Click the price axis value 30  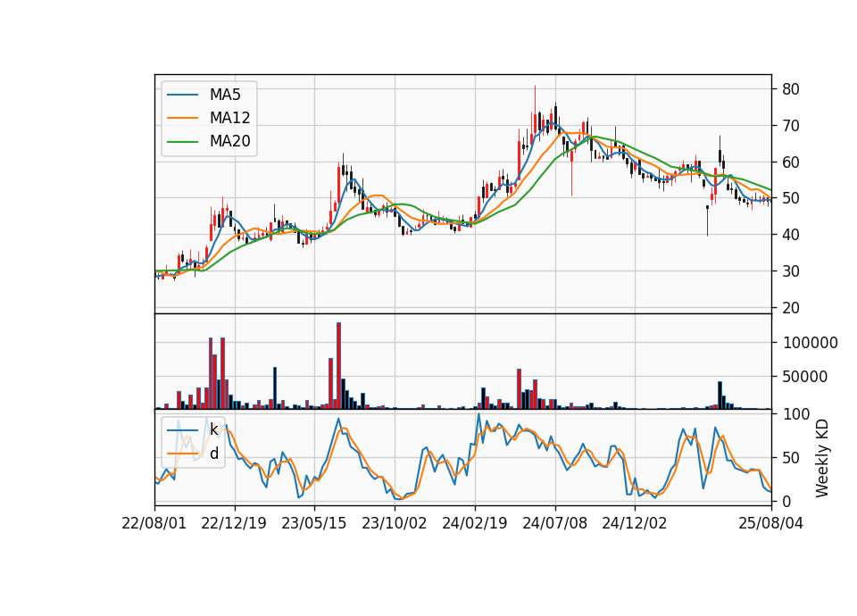pos(790,271)
